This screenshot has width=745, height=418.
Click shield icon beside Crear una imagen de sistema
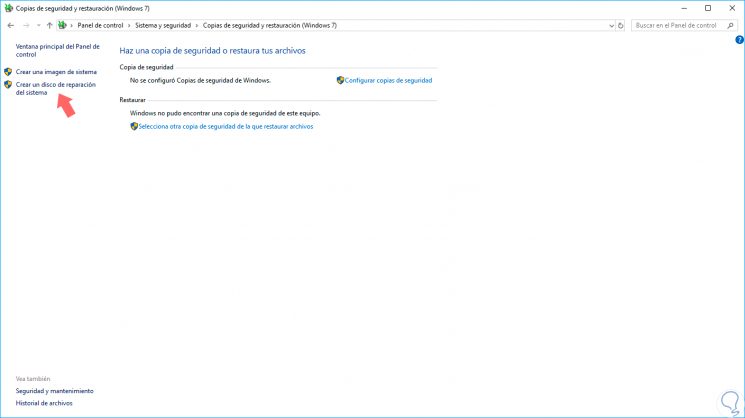pyautogui.click(x=8, y=72)
